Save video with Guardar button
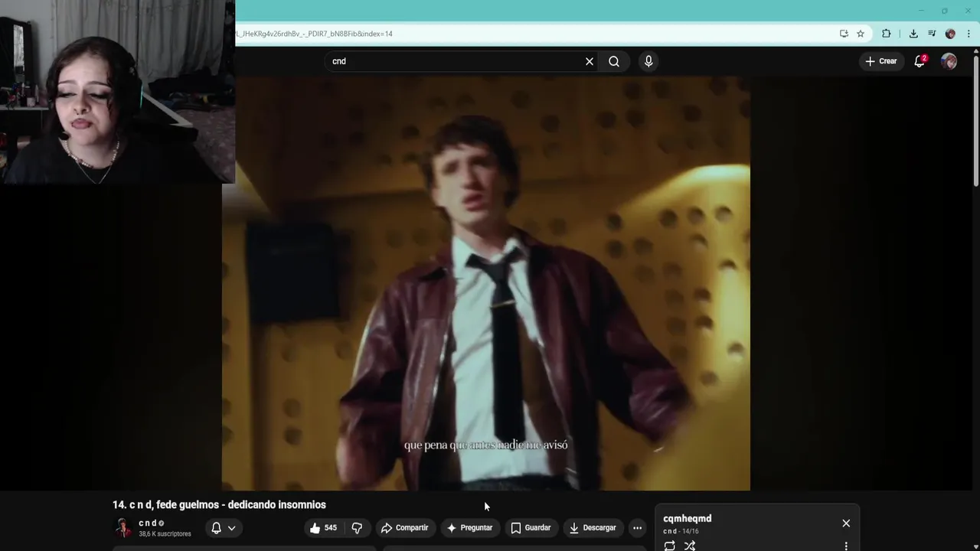Image resolution: width=980 pixels, height=551 pixels. pos(531,527)
